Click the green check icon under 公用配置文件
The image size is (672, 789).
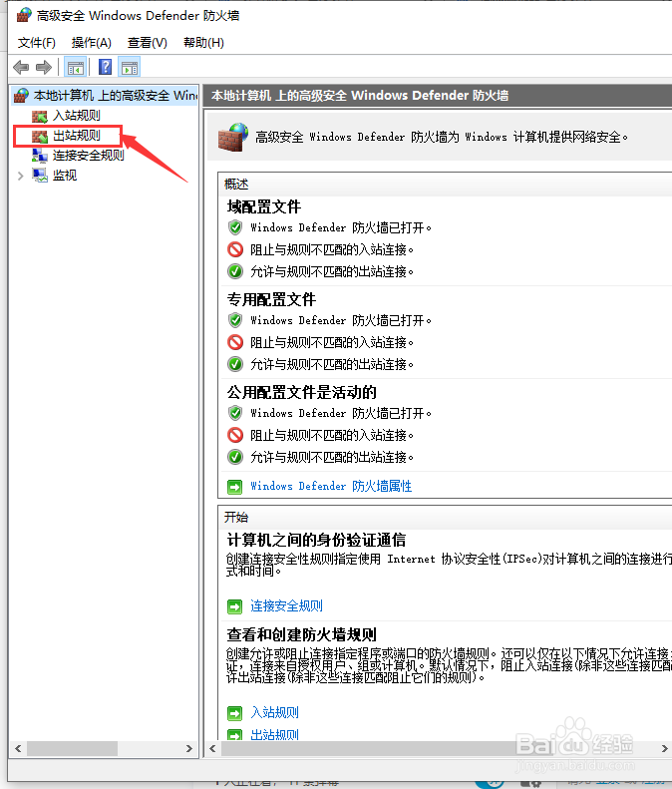coord(235,457)
